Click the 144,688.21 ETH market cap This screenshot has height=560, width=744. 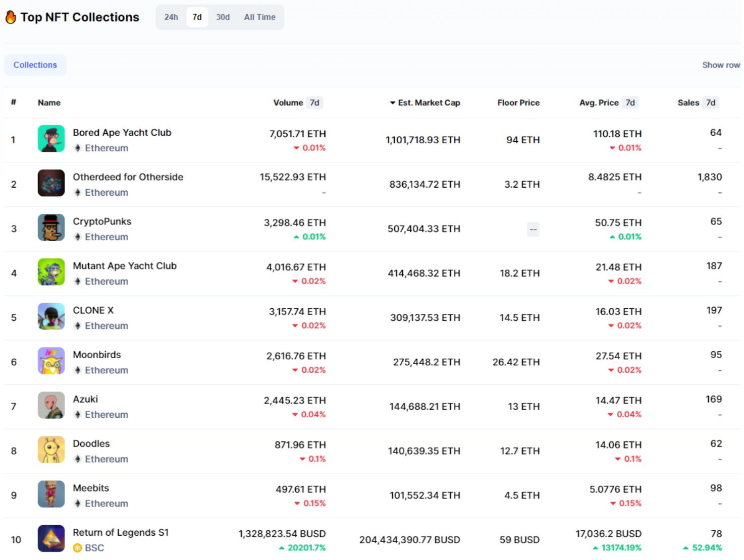tap(425, 406)
